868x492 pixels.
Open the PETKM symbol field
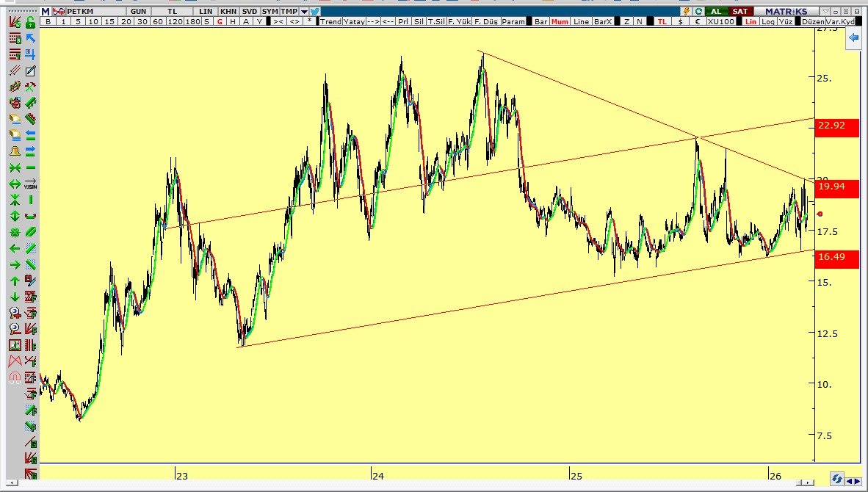click(x=95, y=11)
